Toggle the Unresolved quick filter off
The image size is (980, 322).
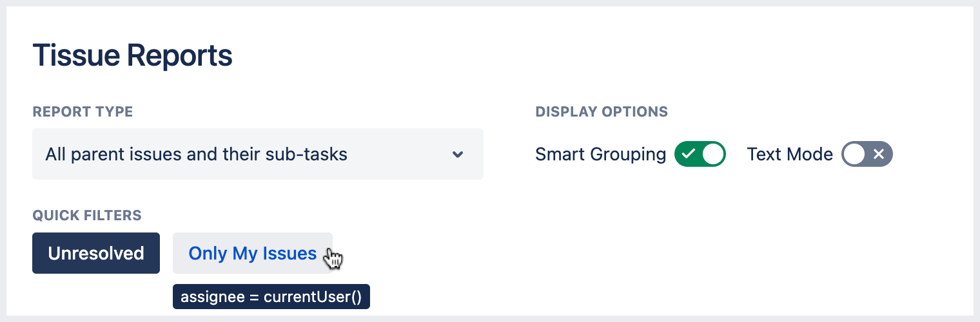pos(96,253)
